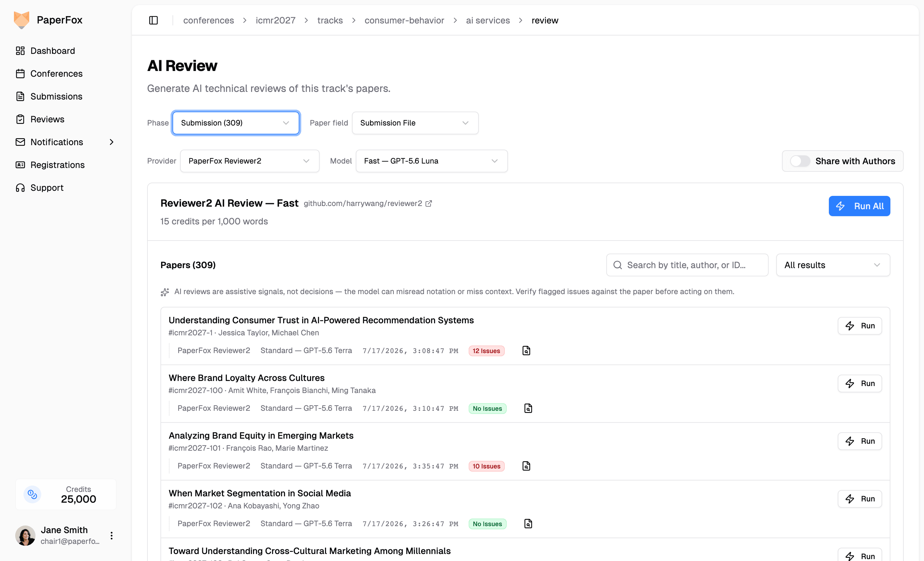Click the Credits 25,000 balance card
The height and width of the screenshot is (561, 924).
pyautogui.click(x=66, y=494)
